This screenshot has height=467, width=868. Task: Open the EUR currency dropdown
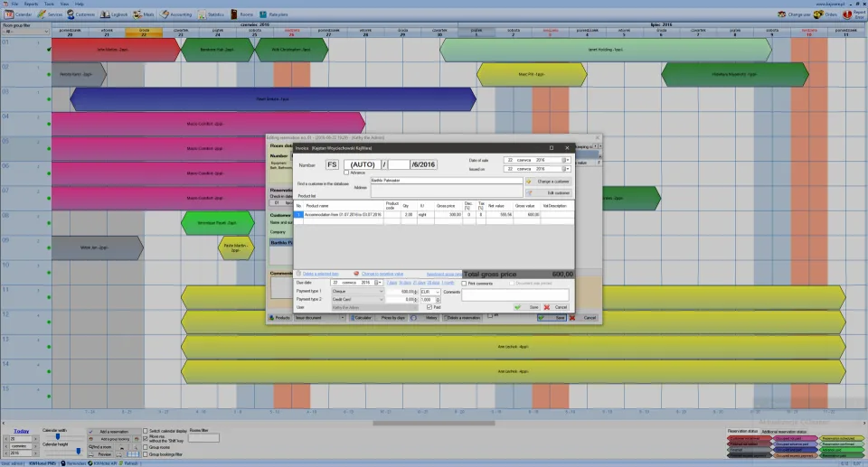click(430, 292)
